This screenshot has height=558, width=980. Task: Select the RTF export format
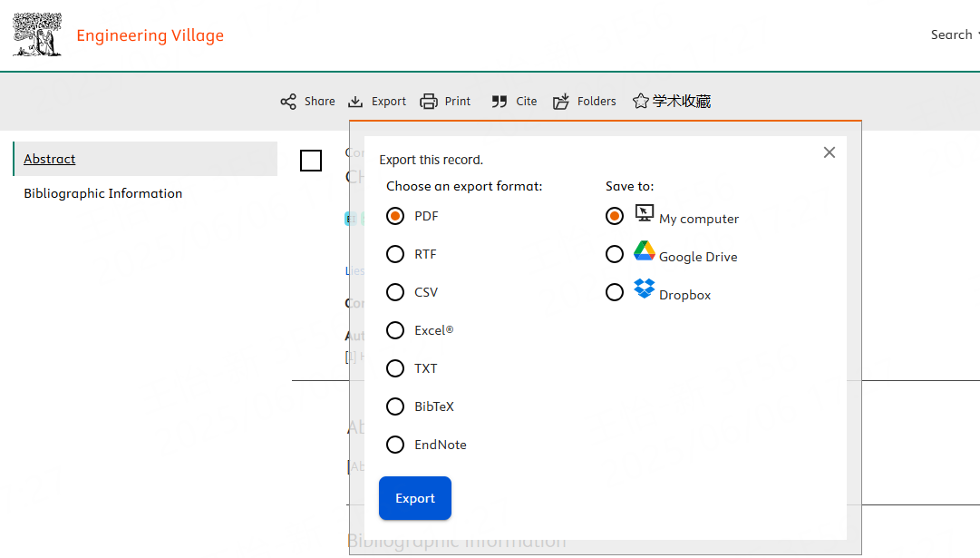point(395,254)
